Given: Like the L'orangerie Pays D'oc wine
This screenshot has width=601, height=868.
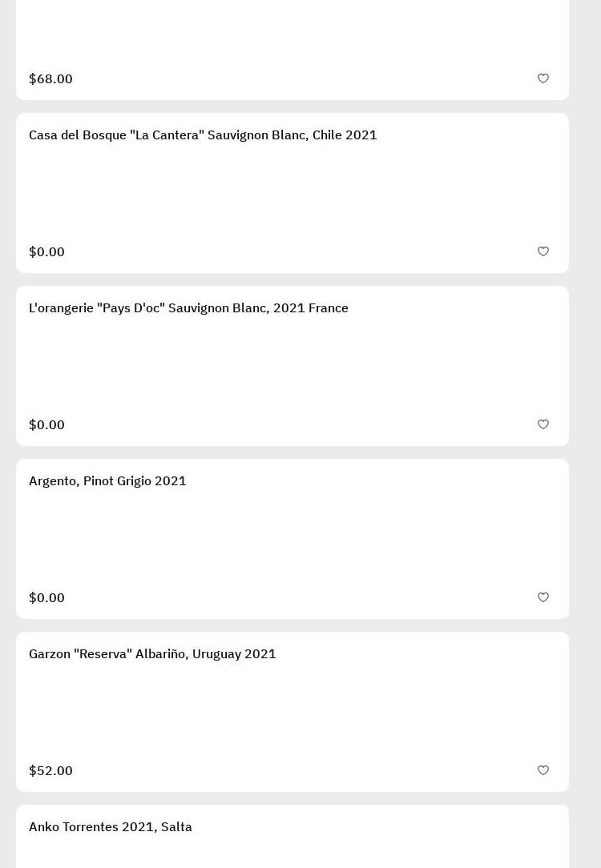Looking at the screenshot, I should [543, 424].
